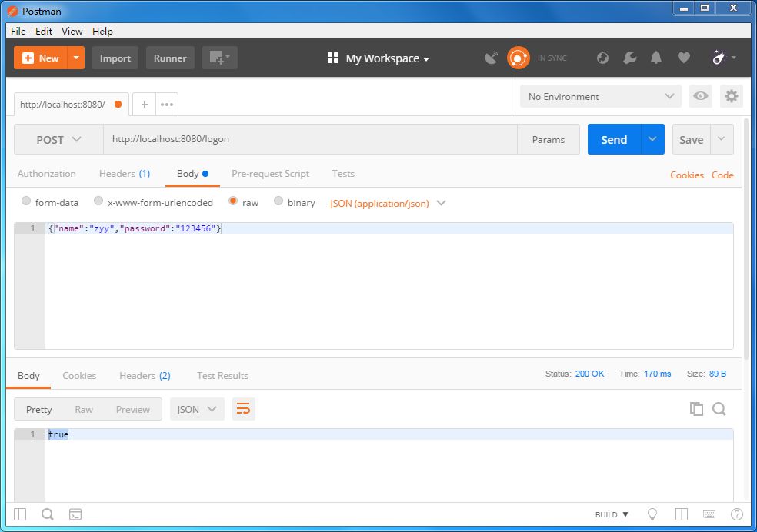Click the Save button
The width and height of the screenshot is (757, 532).
(692, 139)
